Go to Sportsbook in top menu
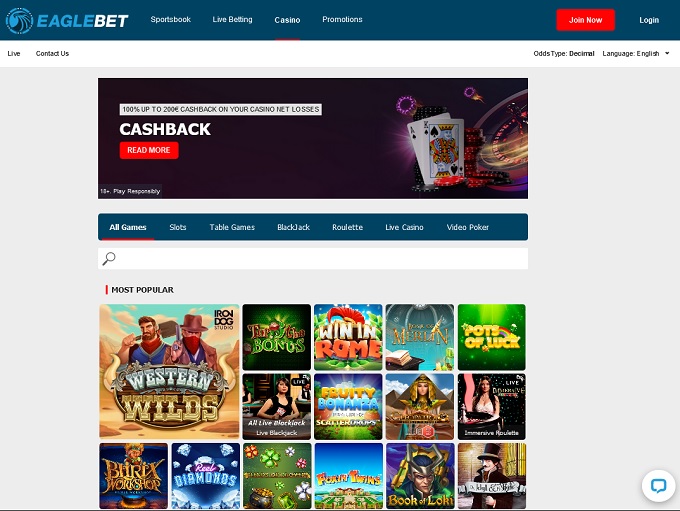 click(170, 20)
